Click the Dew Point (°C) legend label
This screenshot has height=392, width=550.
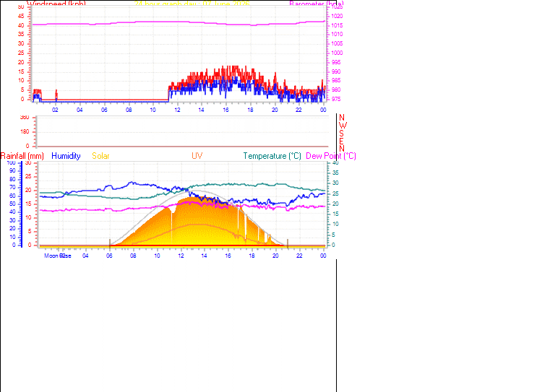click(x=331, y=156)
